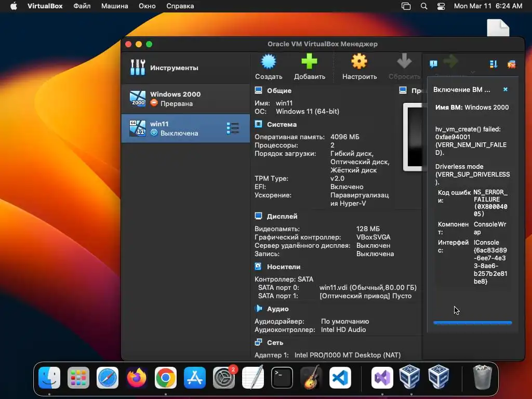This screenshot has height=399, width=532.
Task: Open Настроить gear settings icon
Action: (x=359, y=62)
